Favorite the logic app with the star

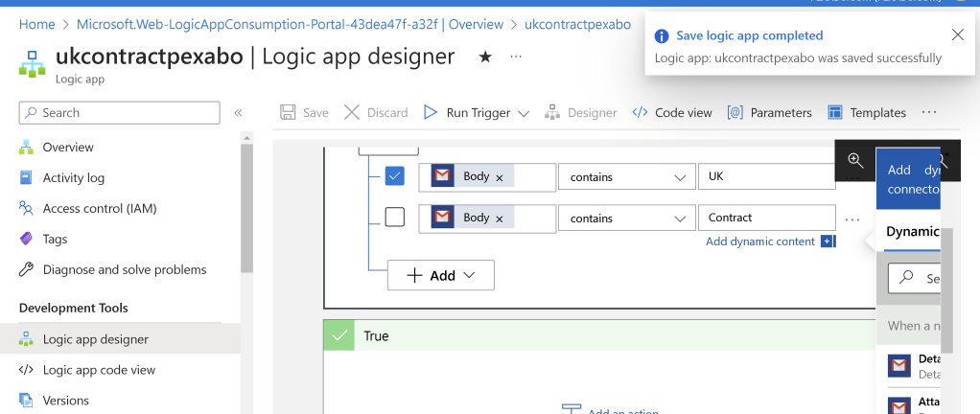pos(485,57)
